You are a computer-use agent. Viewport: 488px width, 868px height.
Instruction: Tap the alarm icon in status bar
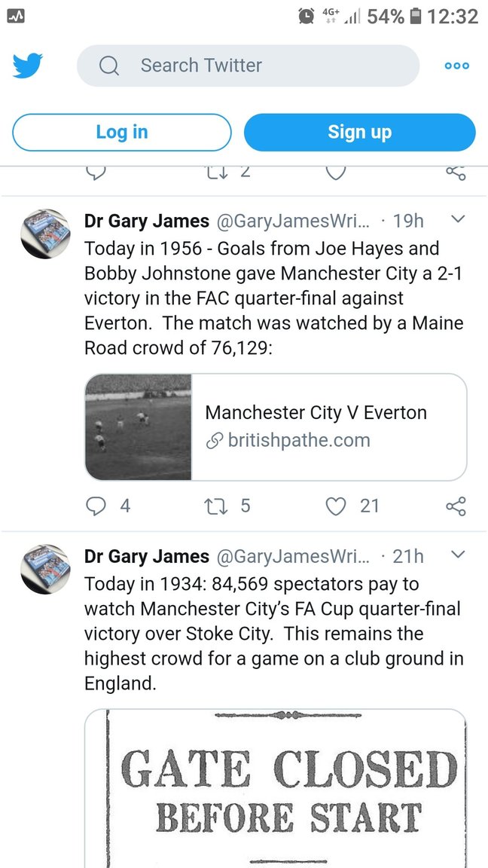[307, 16]
